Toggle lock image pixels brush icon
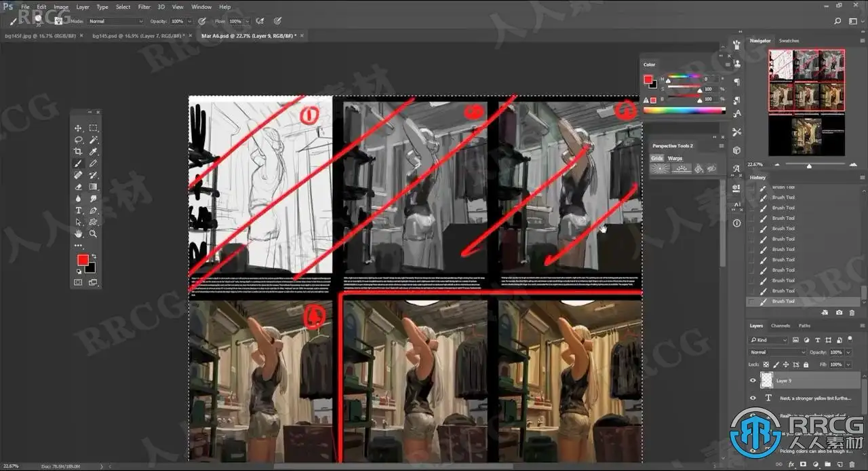868x471 pixels. [777, 364]
